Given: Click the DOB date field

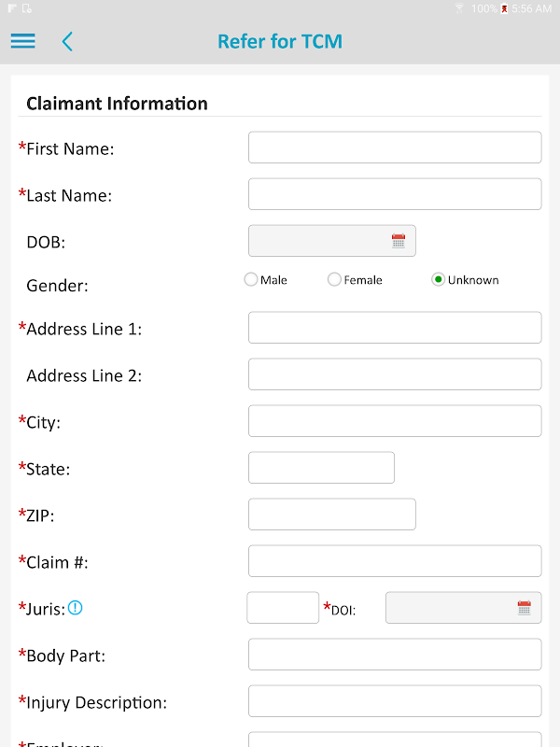Looking at the screenshot, I should tap(317, 241).
